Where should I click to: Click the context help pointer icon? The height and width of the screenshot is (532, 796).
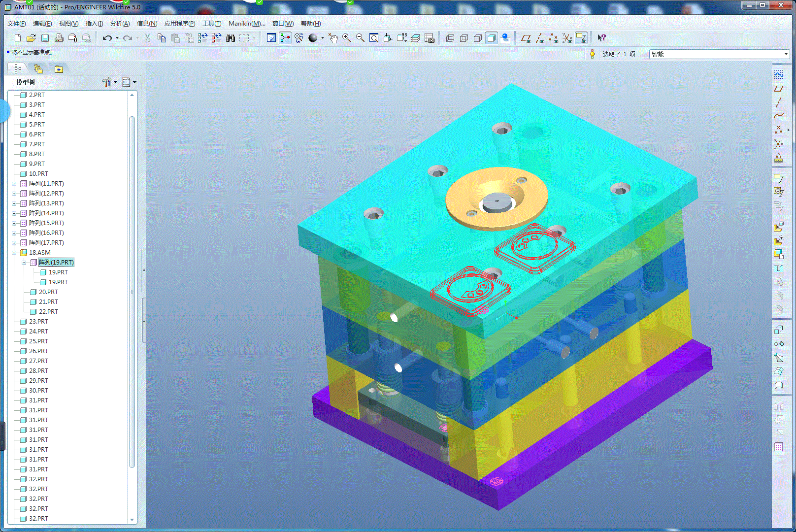pos(601,38)
